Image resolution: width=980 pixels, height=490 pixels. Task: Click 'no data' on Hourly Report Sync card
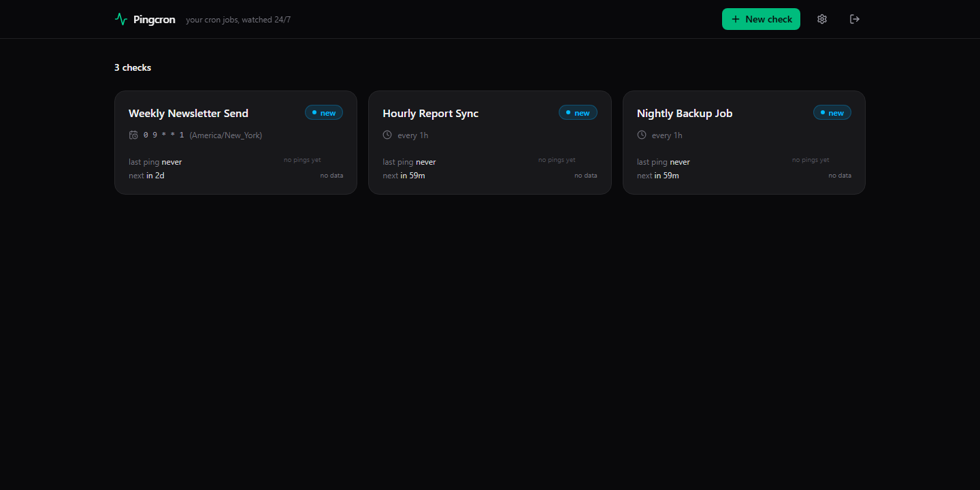coord(586,176)
